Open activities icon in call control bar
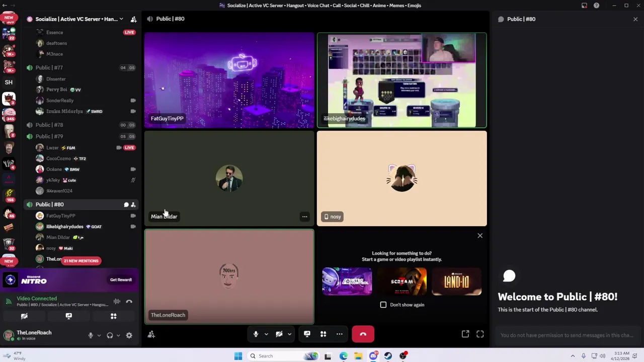The width and height of the screenshot is (644, 362). pos(324,334)
